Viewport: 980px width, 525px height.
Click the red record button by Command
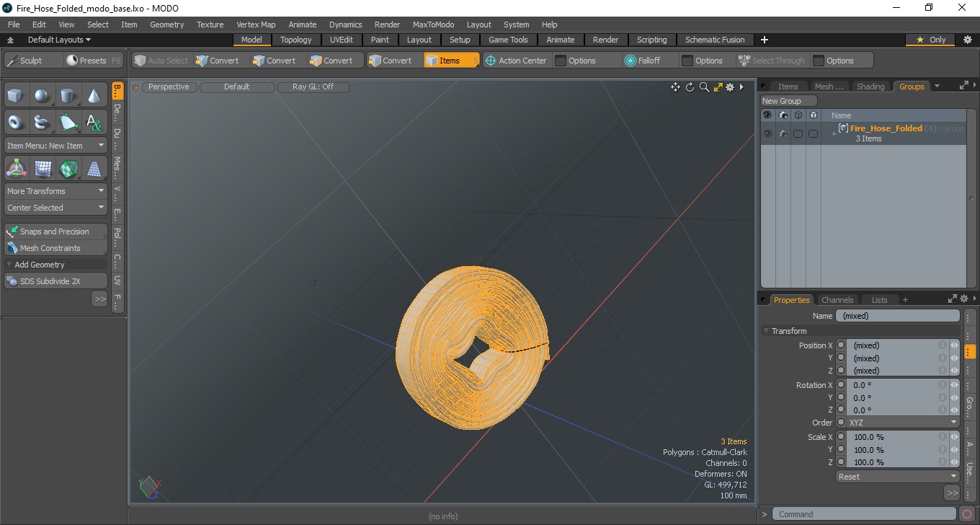(967, 514)
